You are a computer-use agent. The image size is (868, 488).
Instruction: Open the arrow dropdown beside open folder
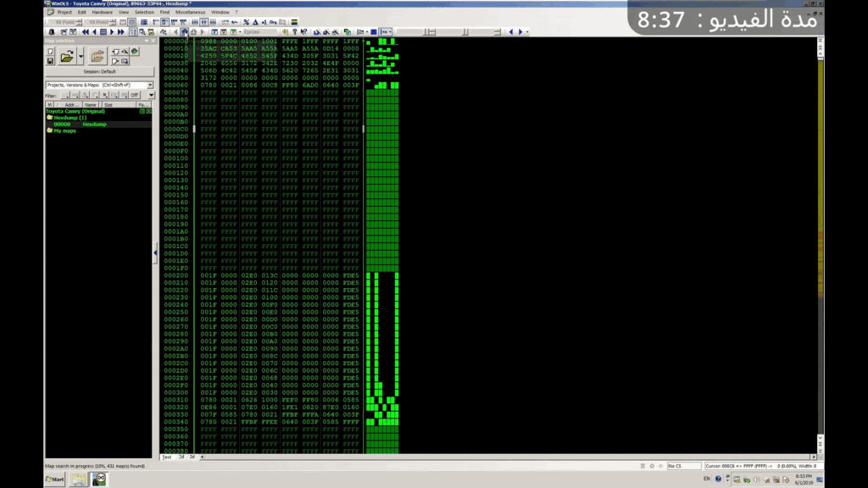click(81, 57)
